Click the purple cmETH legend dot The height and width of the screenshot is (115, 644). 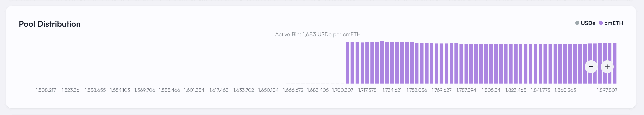click(601, 23)
